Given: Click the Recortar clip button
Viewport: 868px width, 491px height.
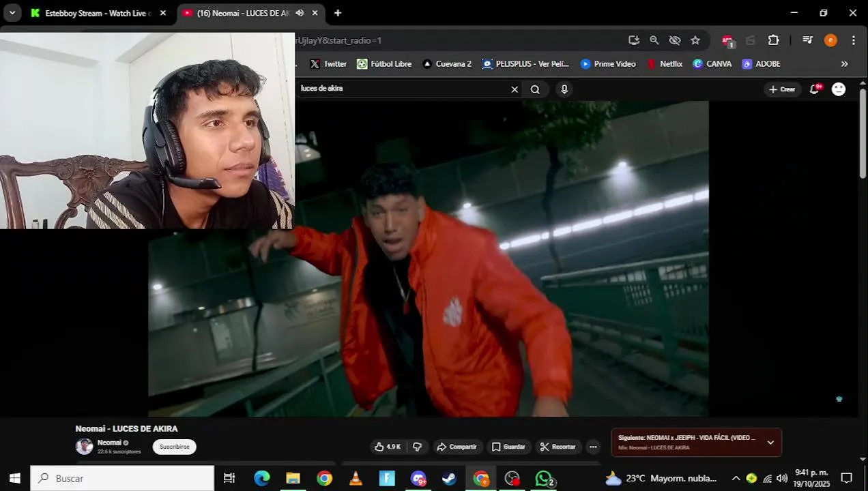Looking at the screenshot, I should (x=558, y=447).
